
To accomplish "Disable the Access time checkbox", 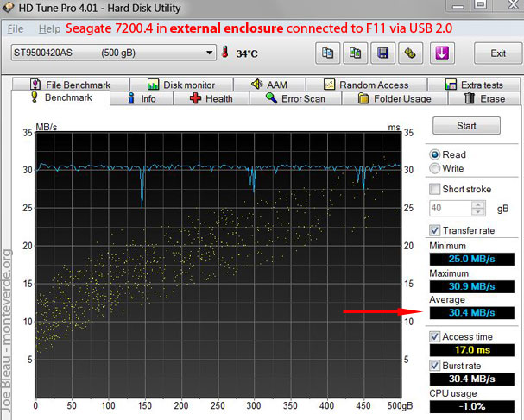I will [x=435, y=336].
